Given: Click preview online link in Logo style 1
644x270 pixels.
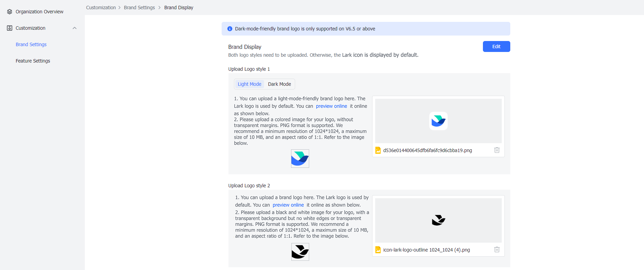Looking at the screenshot, I should 331,106.
